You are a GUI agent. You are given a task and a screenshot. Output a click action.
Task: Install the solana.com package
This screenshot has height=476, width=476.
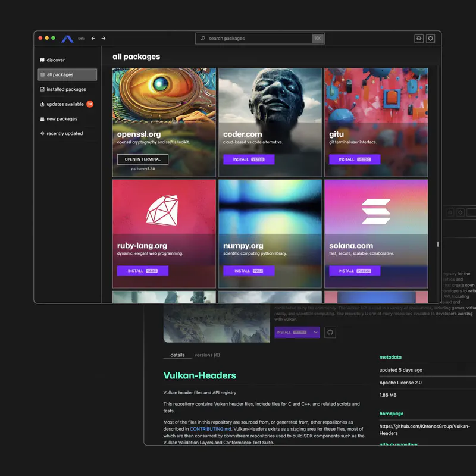point(355,271)
